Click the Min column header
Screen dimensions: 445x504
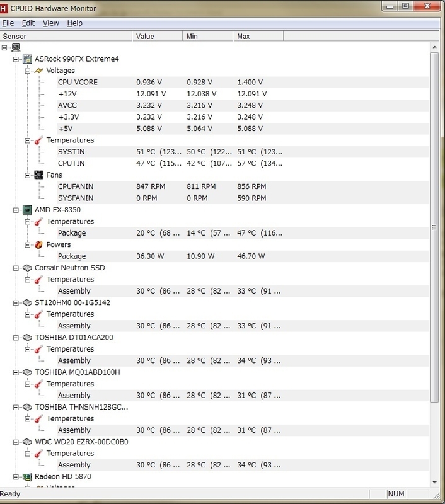[x=208, y=37]
